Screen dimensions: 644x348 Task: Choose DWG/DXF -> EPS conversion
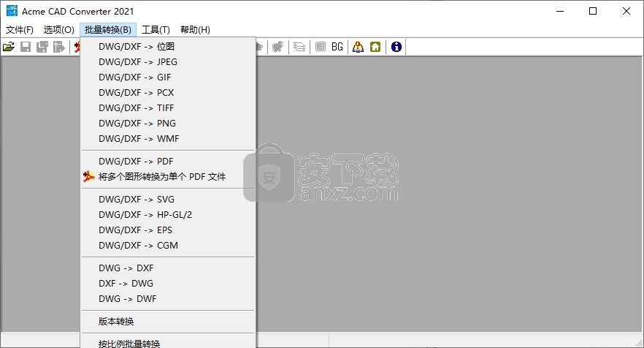click(x=169, y=230)
